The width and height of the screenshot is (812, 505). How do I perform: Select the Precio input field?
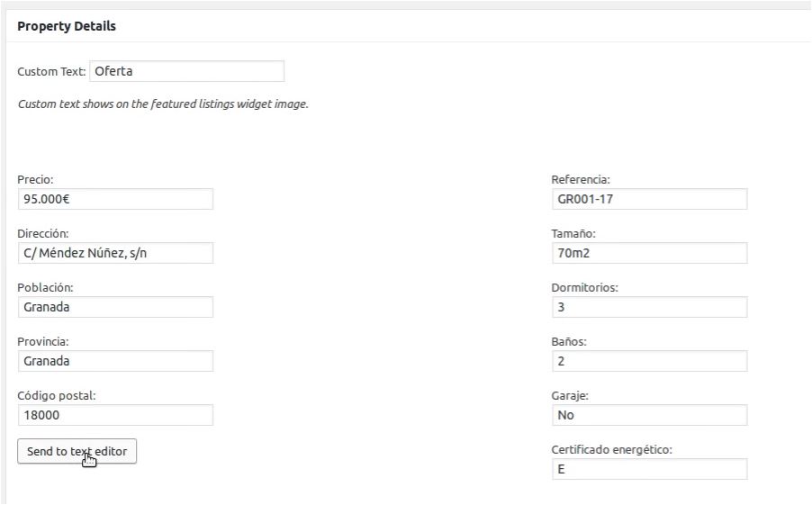[115, 199]
